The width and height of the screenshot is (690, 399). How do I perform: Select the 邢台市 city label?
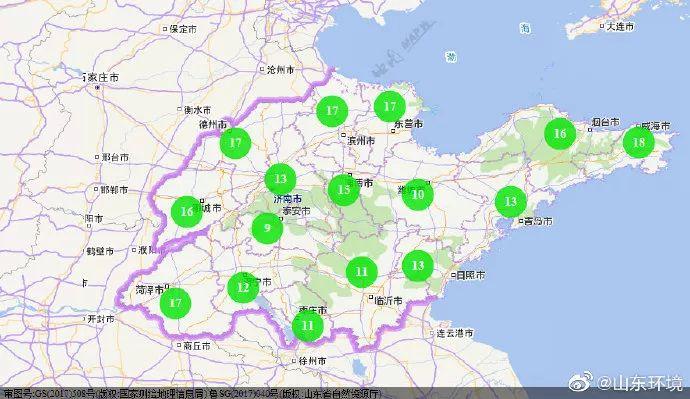click(115, 157)
